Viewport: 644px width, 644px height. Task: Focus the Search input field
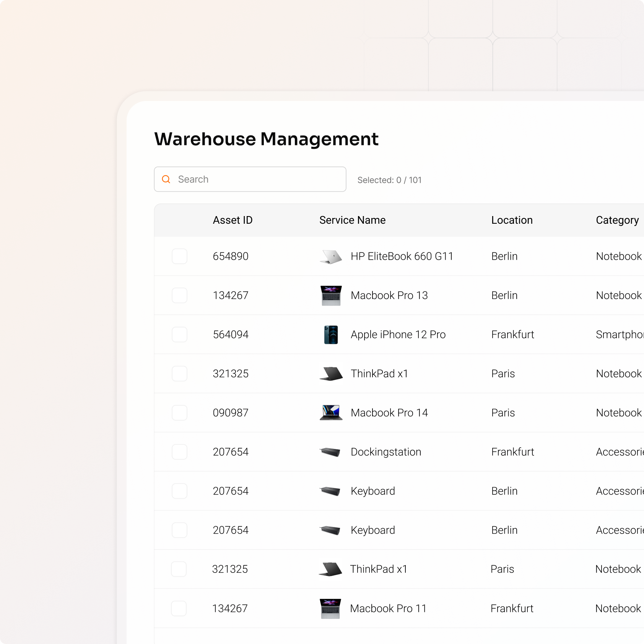tap(250, 179)
